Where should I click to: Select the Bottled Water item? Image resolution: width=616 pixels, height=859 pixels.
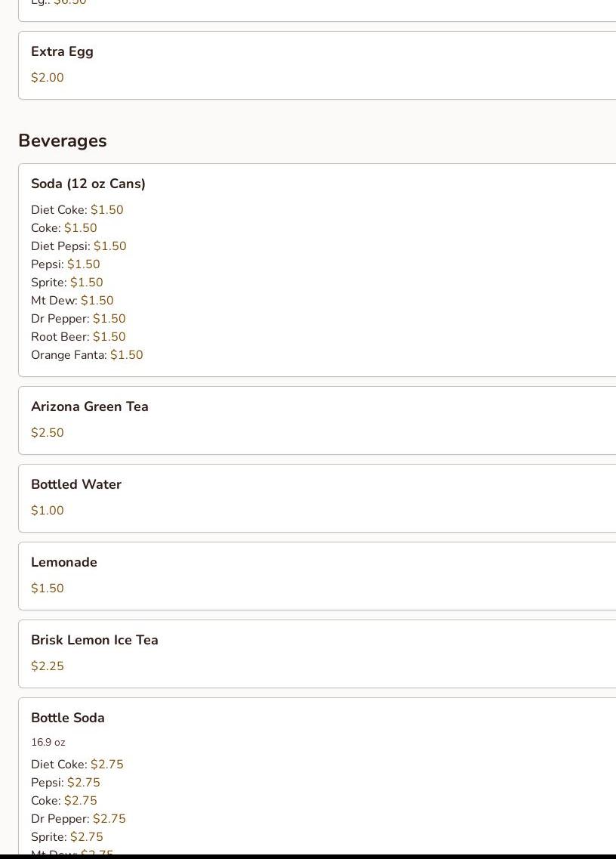[x=75, y=485]
